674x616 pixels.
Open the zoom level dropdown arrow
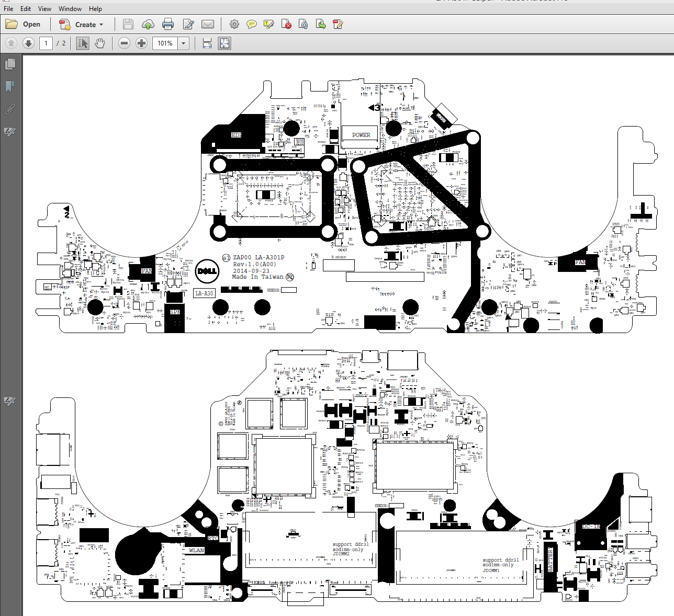(x=184, y=43)
